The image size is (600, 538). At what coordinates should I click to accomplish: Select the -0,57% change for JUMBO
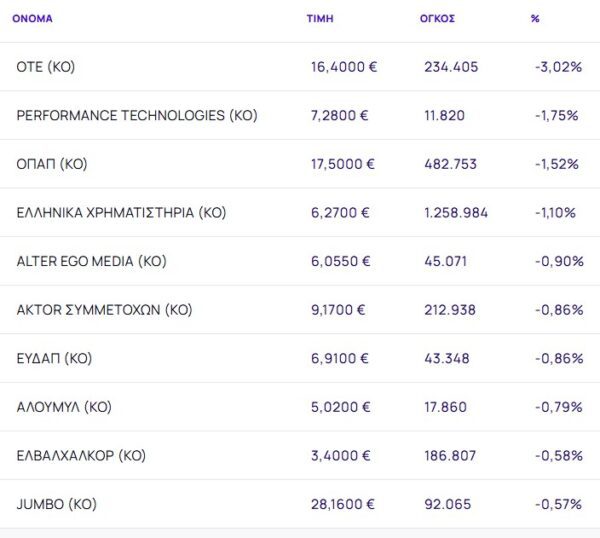[558, 504]
